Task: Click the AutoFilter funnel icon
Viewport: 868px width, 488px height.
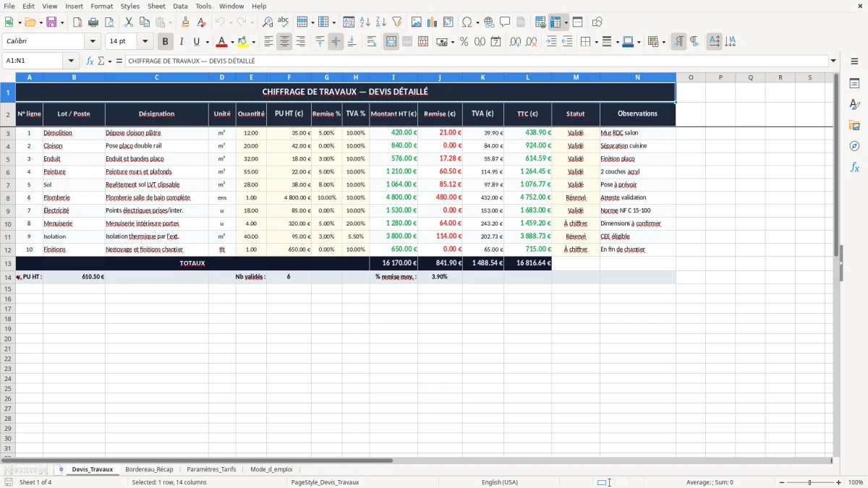Action: [x=396, y=22]
